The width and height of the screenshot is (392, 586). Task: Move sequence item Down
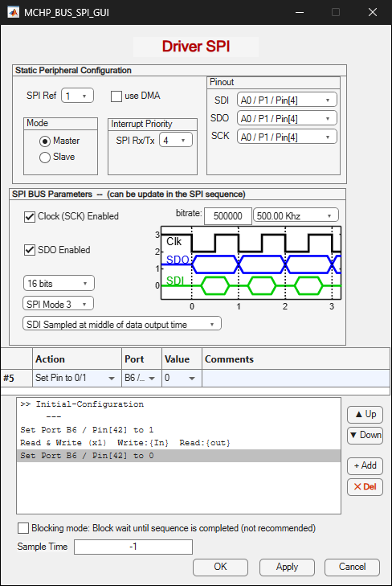click(365, 436)
